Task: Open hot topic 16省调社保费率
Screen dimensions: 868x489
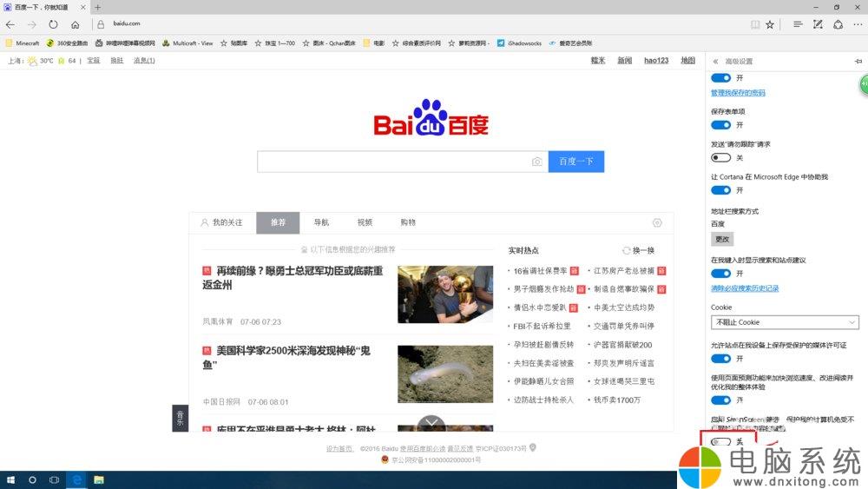Action: pos(540,271)
